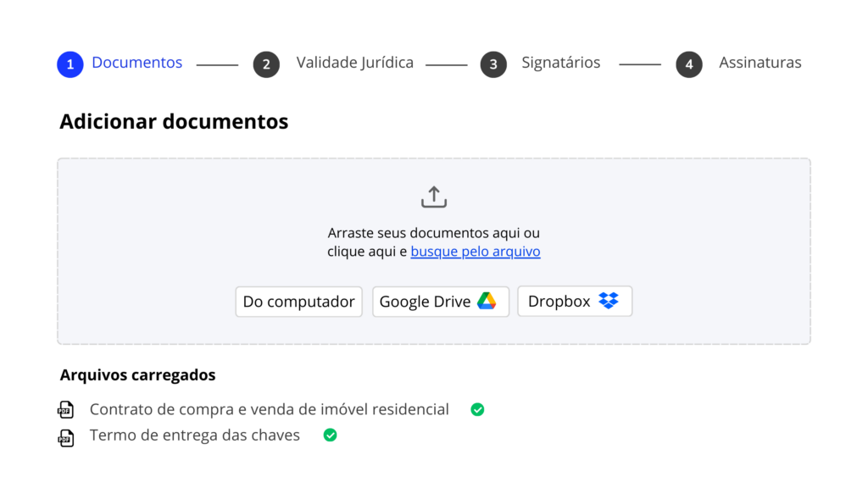Select the step 3 number circle

(x=493, y=64)
